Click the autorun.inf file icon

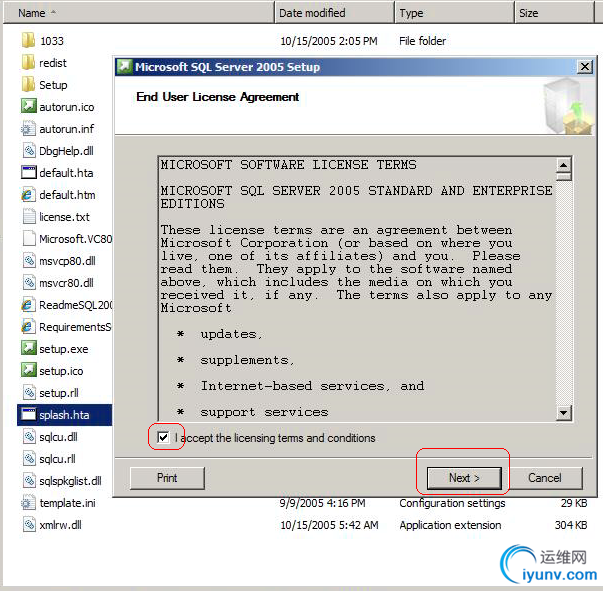coord(28,128)
